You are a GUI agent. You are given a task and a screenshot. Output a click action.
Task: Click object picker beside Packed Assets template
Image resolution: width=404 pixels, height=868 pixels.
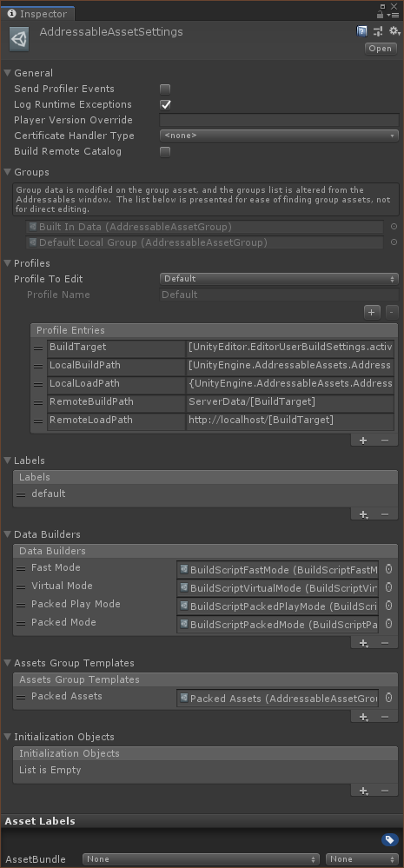388,698
